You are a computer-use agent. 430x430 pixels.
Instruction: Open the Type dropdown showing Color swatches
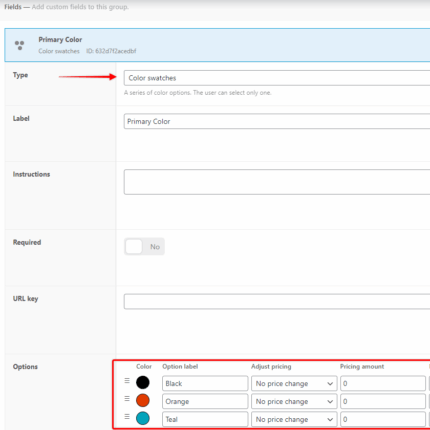click(x=277, y=78)
